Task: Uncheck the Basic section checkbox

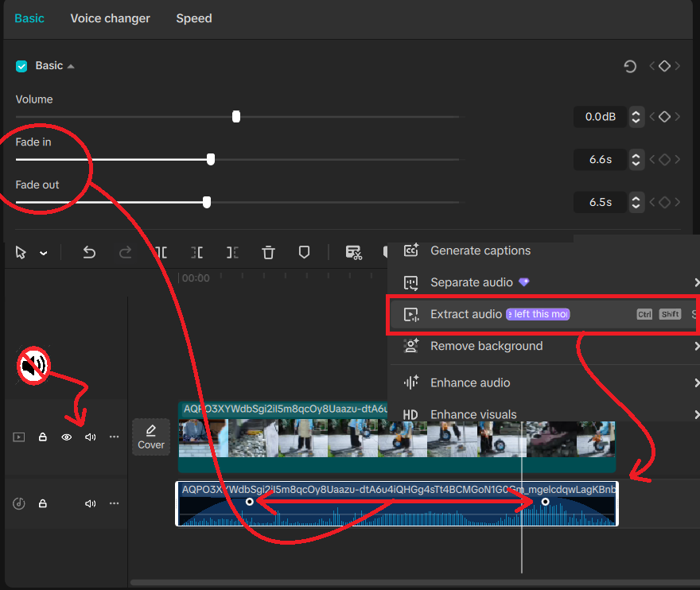Action: point(21,66)
